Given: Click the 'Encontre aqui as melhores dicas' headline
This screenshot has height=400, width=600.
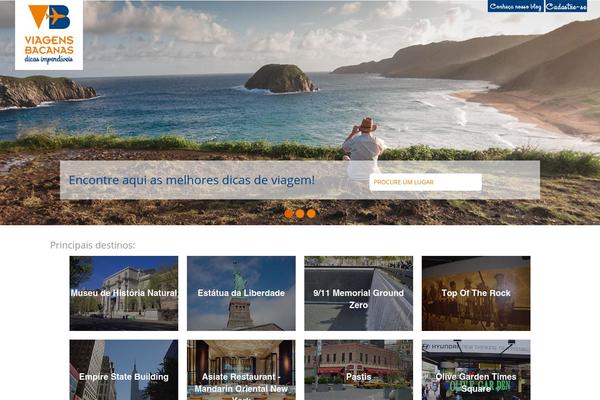Looking at the screenshot, I should [x=192, y=180].
